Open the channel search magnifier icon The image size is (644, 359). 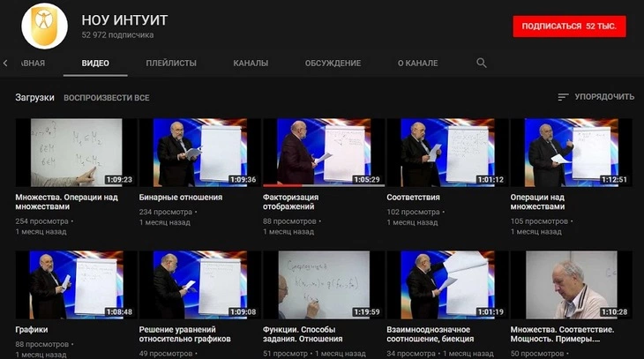point(482,63)
